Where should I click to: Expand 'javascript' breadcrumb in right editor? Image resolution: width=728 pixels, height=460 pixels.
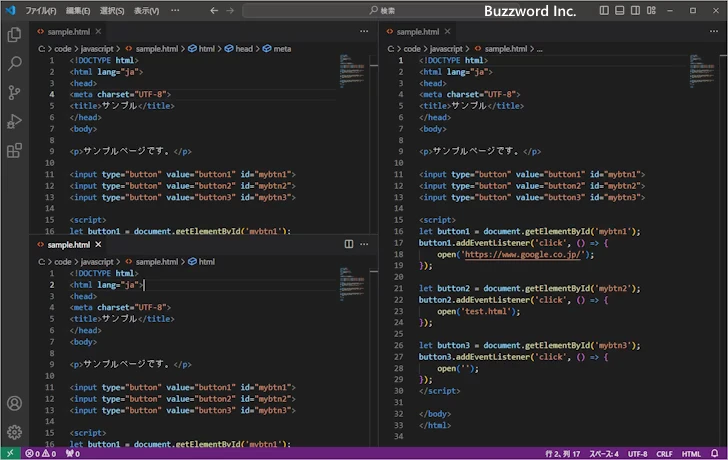click(446, 48)
